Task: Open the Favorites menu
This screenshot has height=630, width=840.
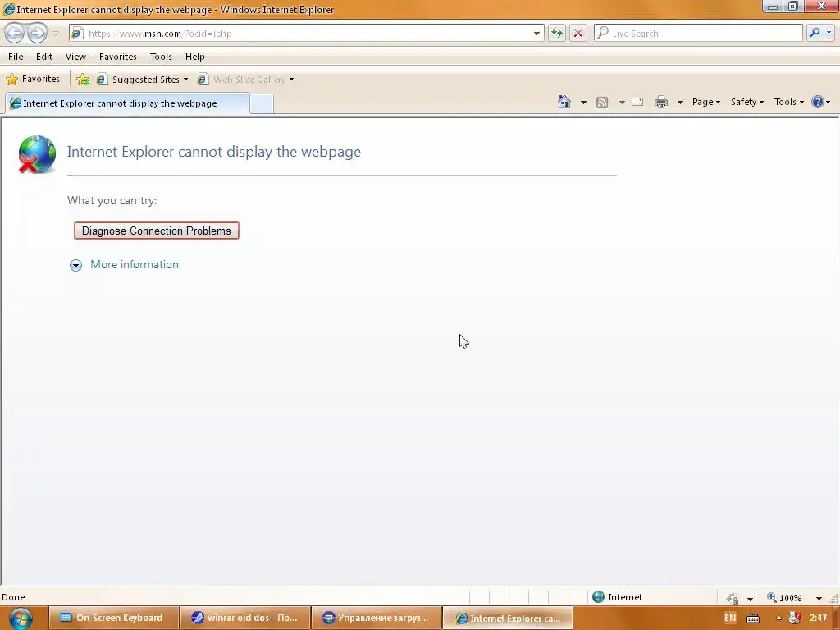Action: click(x=118, y=57)
